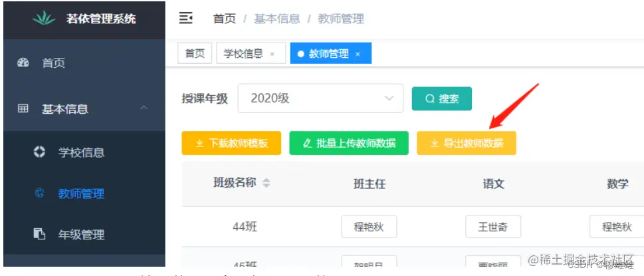Screen dimensions: 644x276
Task: Close the 学校信息 tab with its x
Action: (272, 54)
